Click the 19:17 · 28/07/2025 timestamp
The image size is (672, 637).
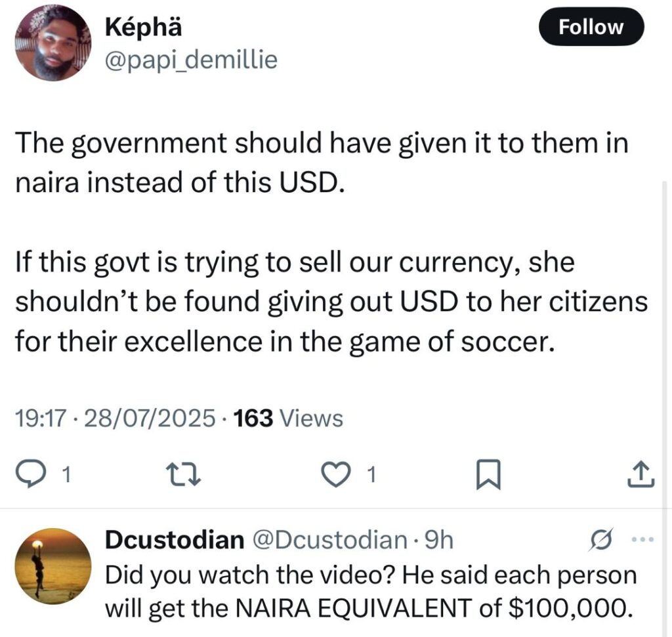[115, 418]
